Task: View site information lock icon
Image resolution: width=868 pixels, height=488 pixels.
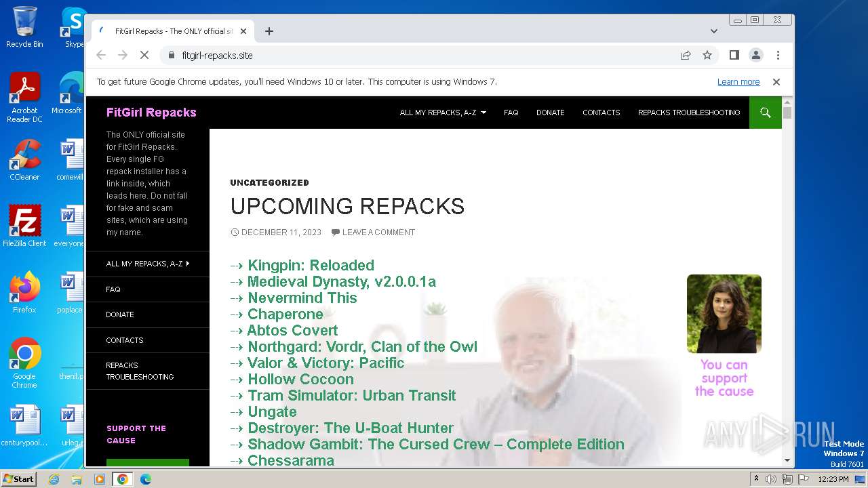Action: pyautogui.click(x=171, y=56)
